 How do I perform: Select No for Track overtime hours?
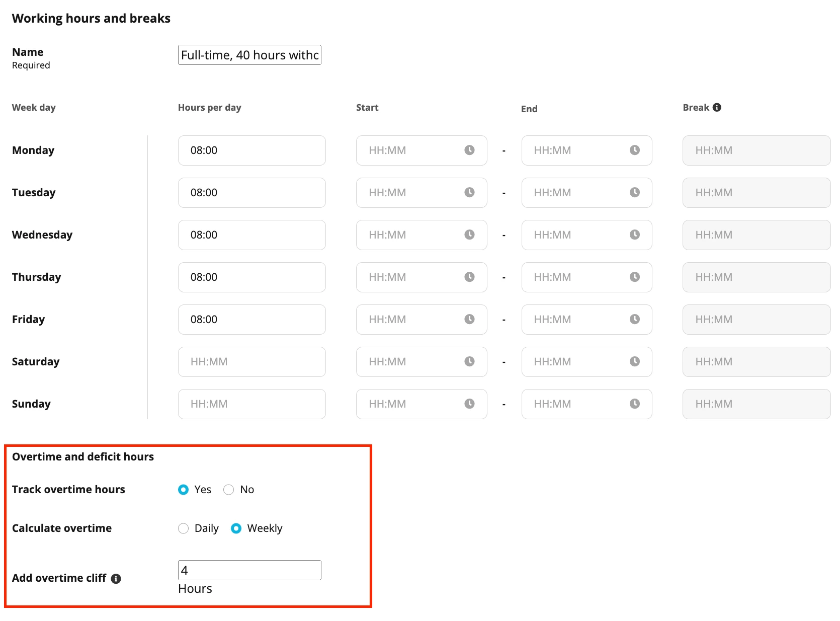228,490
